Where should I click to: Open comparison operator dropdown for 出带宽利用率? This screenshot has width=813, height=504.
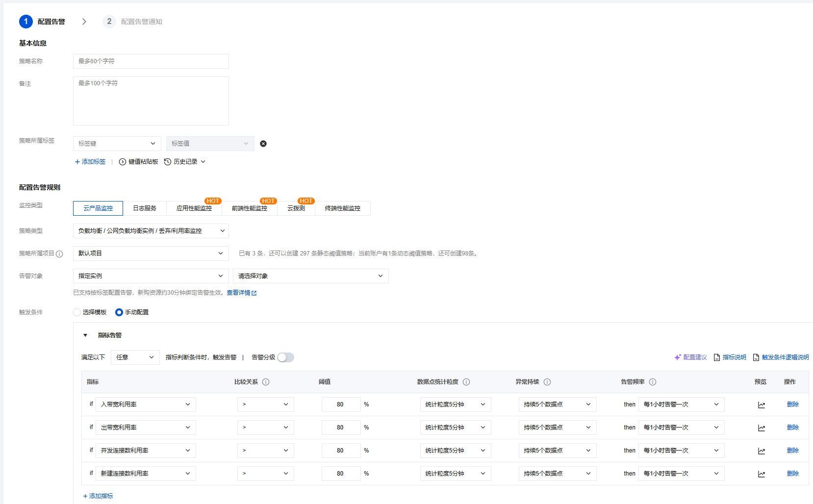tap(266, 428)
